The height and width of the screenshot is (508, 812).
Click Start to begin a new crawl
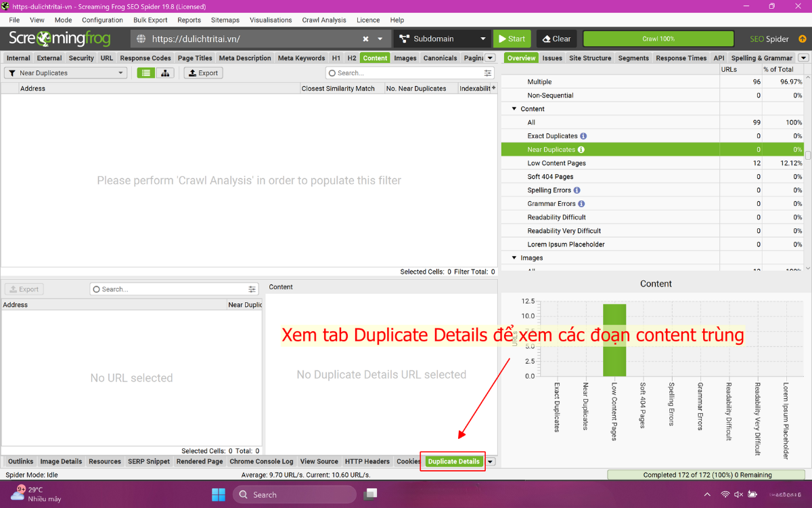pos(512,39)
